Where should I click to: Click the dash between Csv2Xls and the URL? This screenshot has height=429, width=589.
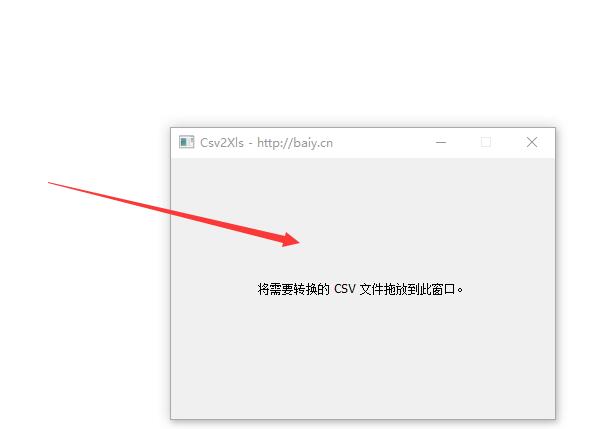point(251,143)
